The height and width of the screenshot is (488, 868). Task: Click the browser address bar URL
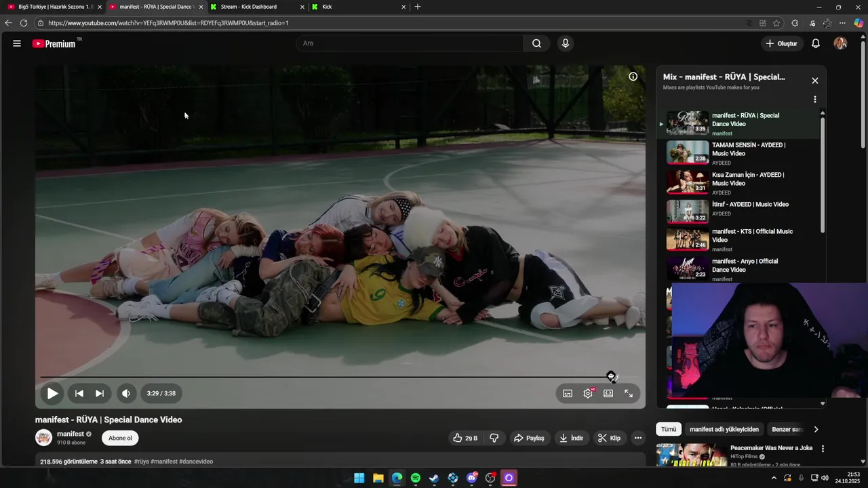[168, 23]
